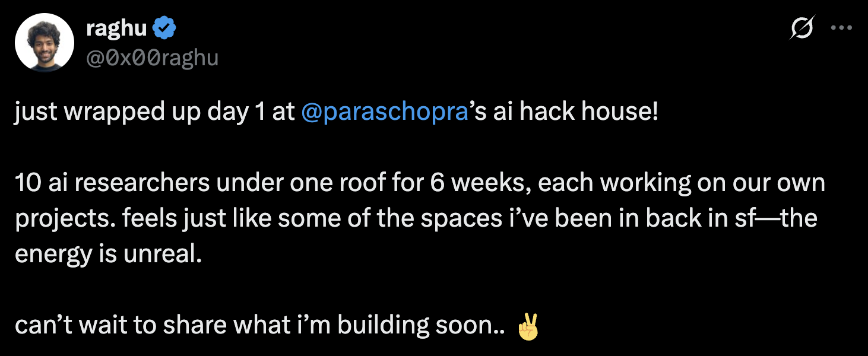The image size is (868, 356).
Task: Open raghu's profile picture avatar
Action: coord(45,43)
